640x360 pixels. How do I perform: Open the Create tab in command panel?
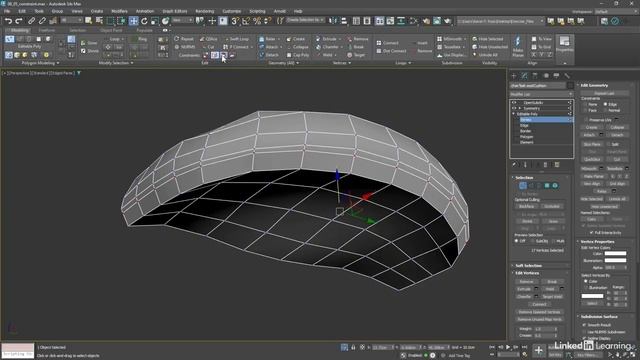point(514,76)
